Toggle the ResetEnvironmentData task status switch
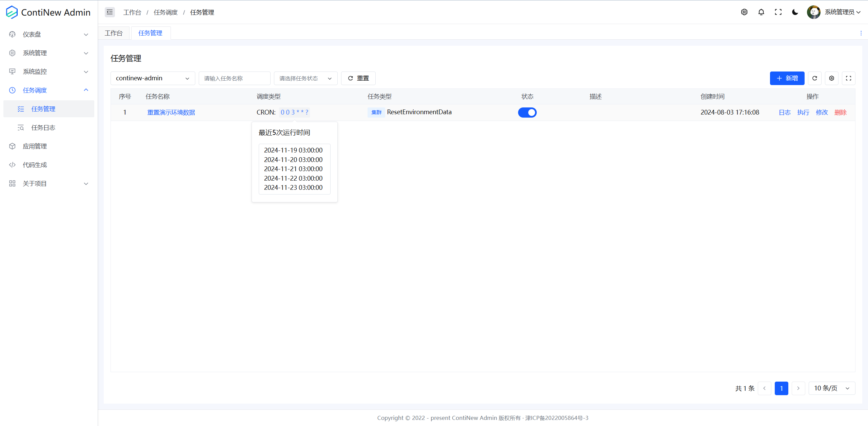The image size is (868, 426). pyautogui.click(x=527, y=113)
